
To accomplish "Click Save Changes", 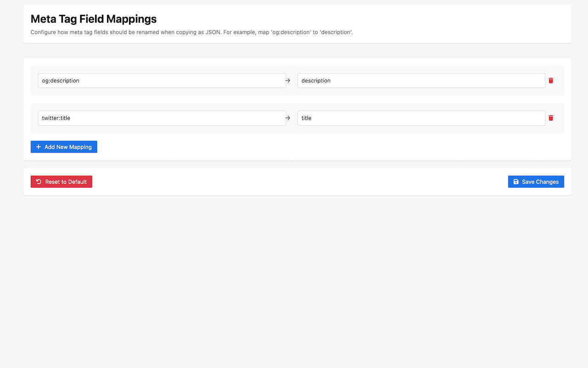I will [x=536, y=182].
